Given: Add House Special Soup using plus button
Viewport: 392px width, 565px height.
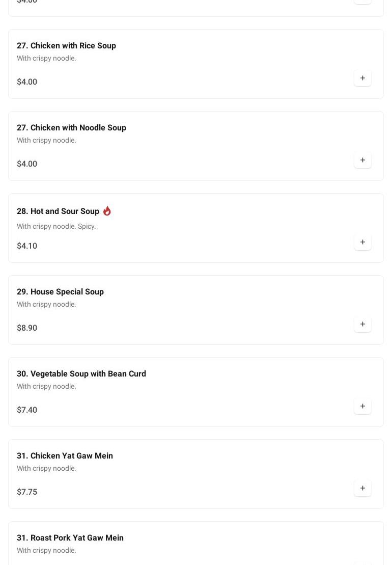Looking at the screenshot, I should [362, 324].
